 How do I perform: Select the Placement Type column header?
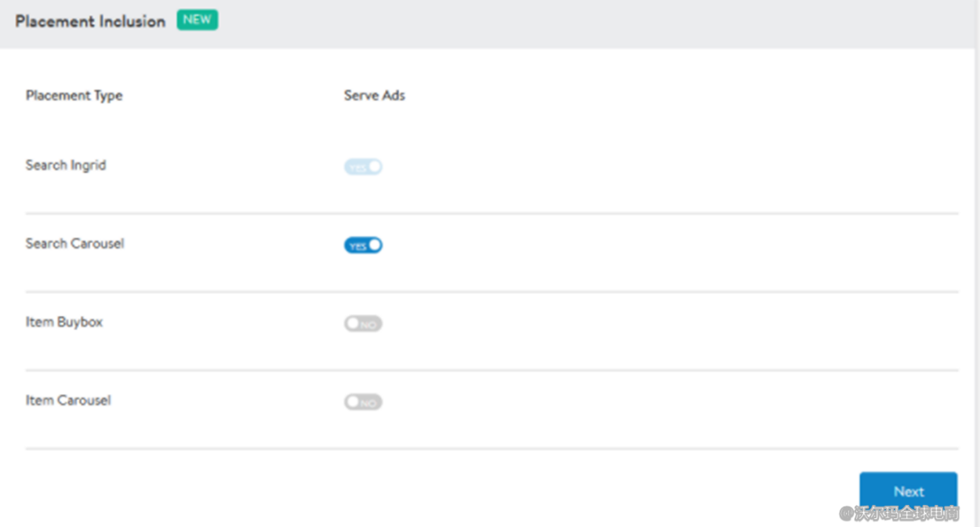pos(74,96)
